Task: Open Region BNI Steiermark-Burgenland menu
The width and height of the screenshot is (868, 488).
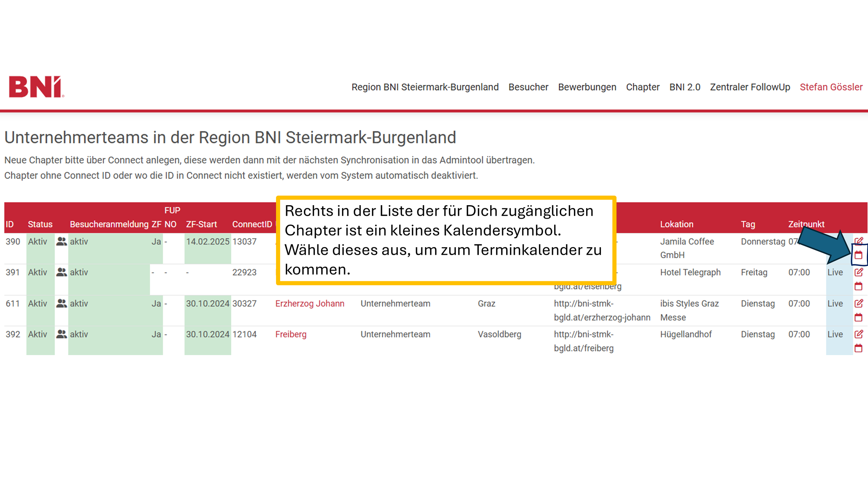Action: [x=425, y=87]
